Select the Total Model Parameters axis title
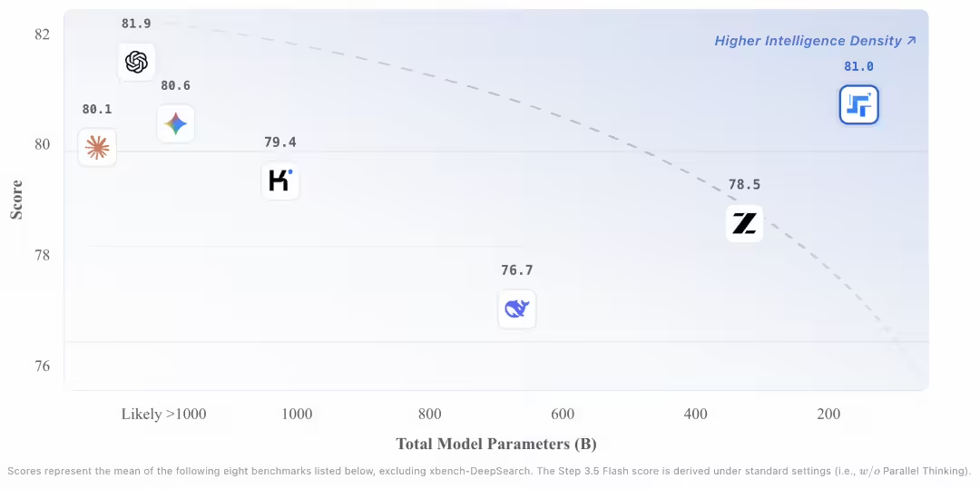 pyautogui.click(x=496, y=444)
